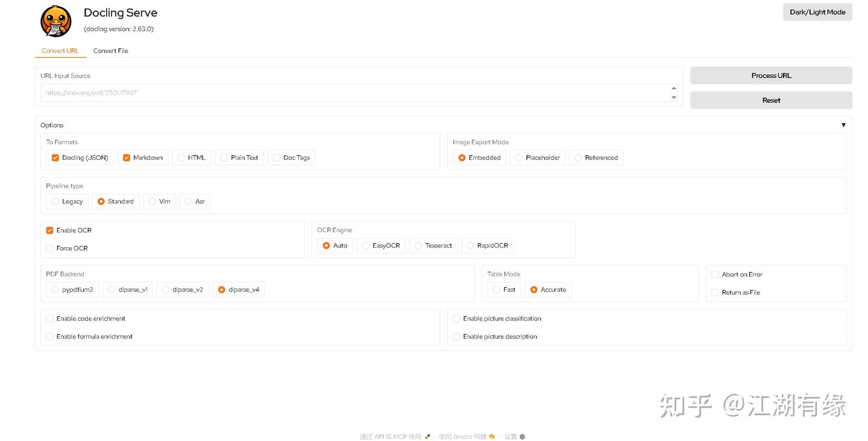The image size is (868, 441).
Task: Click the To Formats label
Action: click(x=62, y=142)
